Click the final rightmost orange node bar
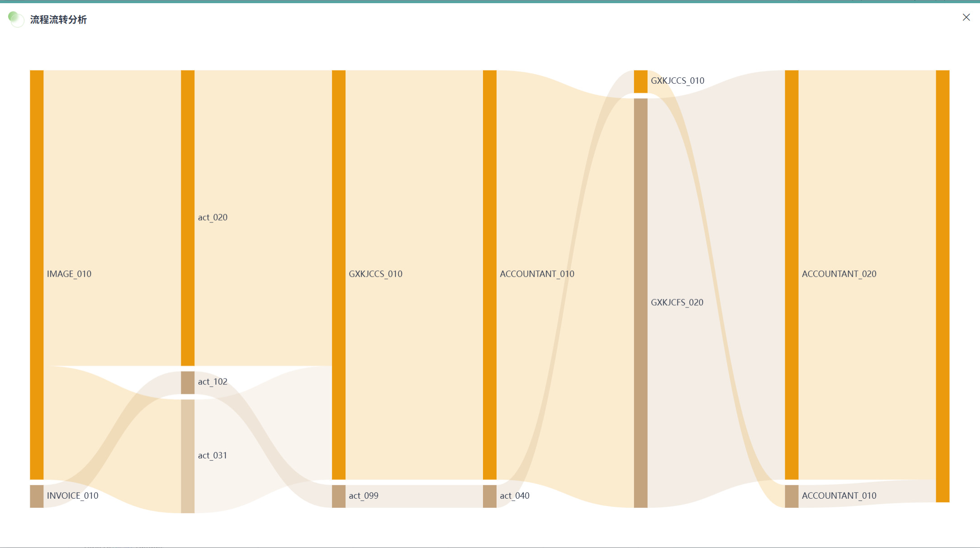The width and height of the screenshot is (980, 548). [943, 286]
